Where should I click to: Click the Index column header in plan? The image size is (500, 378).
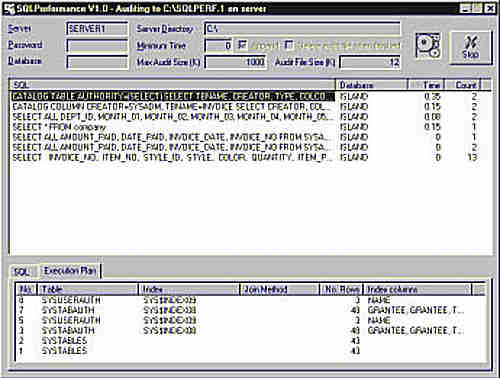tap(189, 289)
